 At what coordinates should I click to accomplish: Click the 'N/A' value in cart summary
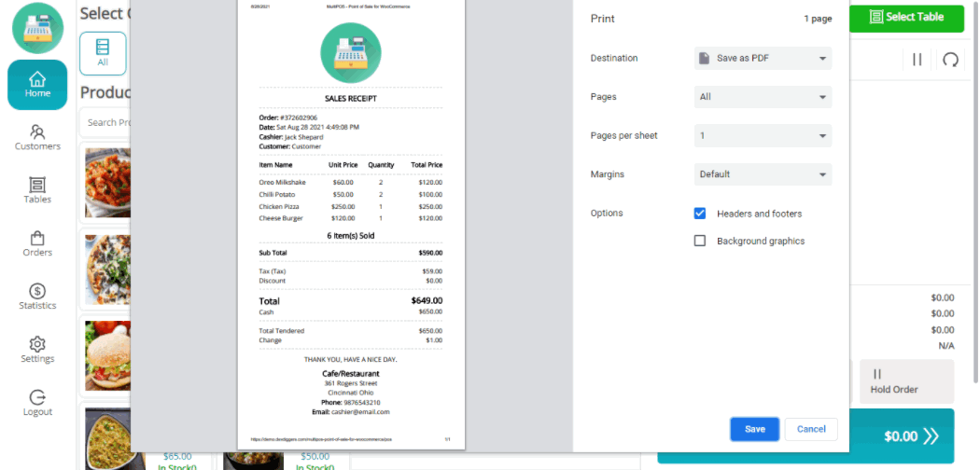click(946, 346)
